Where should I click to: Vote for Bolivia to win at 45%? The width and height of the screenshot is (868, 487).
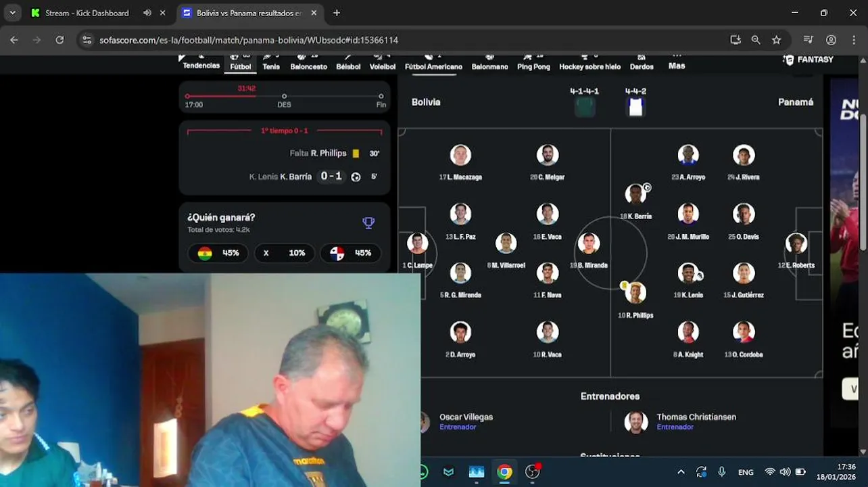(218, 253)
